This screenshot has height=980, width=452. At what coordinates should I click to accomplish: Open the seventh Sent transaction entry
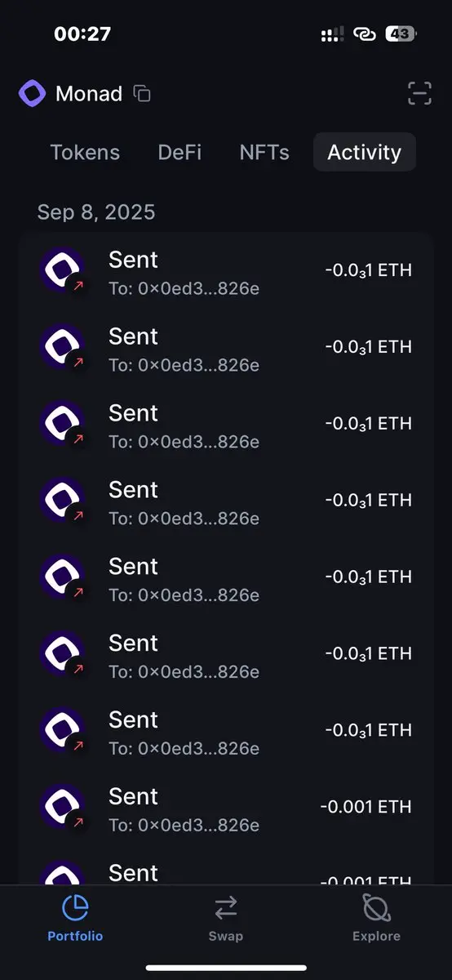pos(226,732)
